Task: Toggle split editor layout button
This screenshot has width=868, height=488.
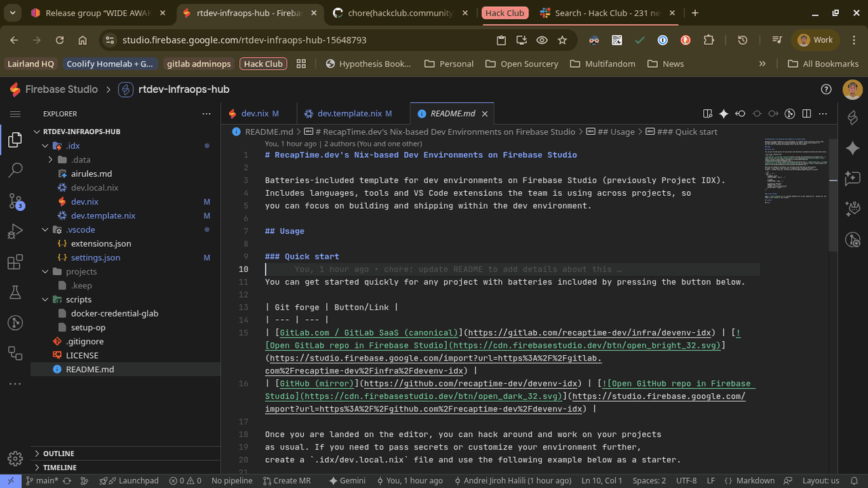Action: click(x=806, y=114)
